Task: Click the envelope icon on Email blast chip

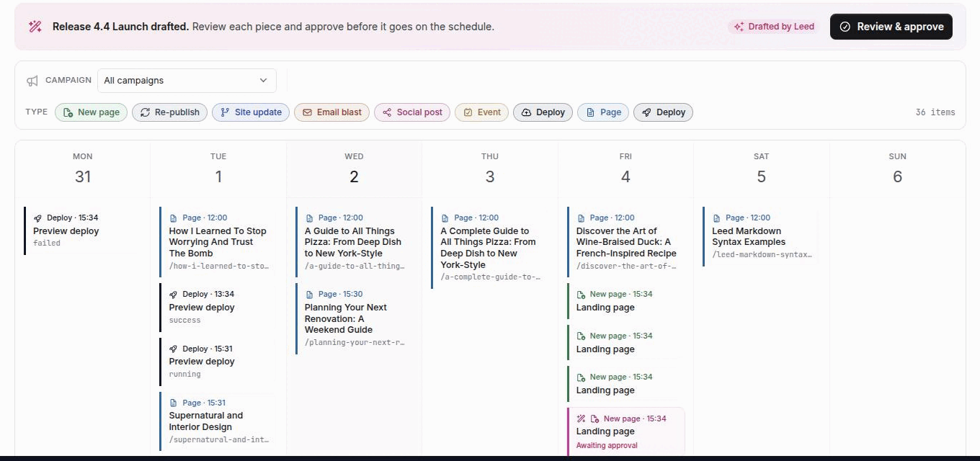Action: click(x=307, y=112)
